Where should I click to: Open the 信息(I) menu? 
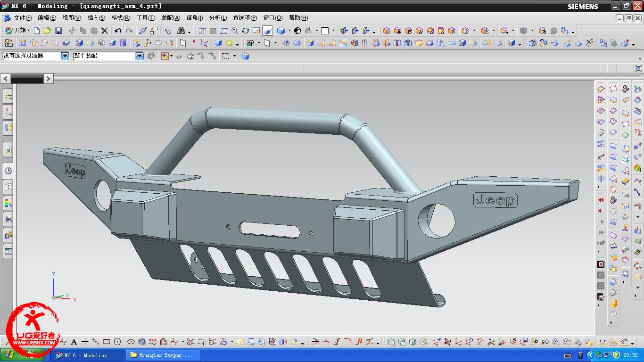195,18
